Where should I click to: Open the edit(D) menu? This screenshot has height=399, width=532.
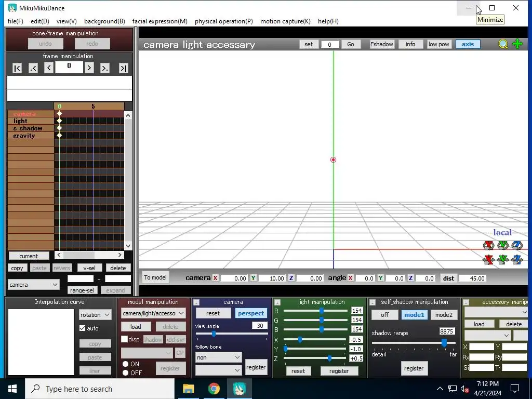point(40,21)
